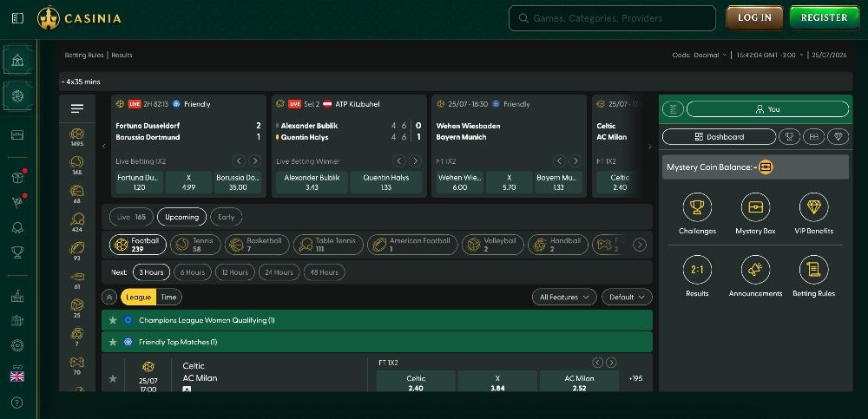Screen dimensions: 868x419
Task: Select football sport icon with 1495 count
Action: click(x=77, y=137)
